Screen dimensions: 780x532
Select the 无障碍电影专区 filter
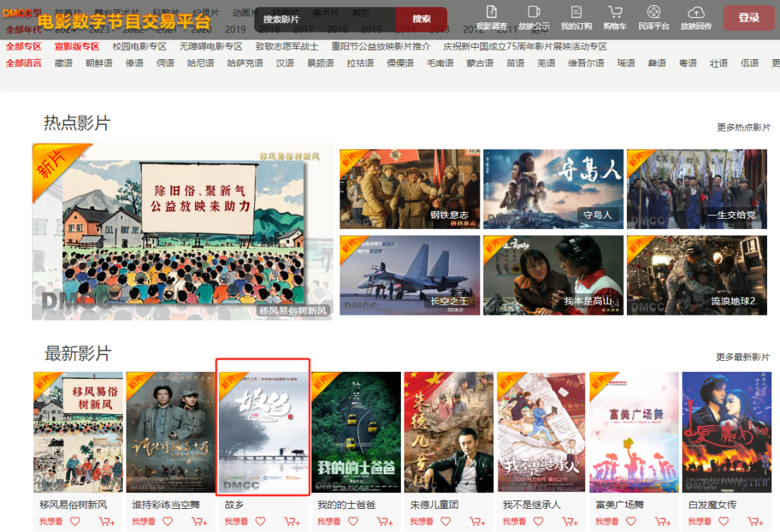click(x=210, y=47)
